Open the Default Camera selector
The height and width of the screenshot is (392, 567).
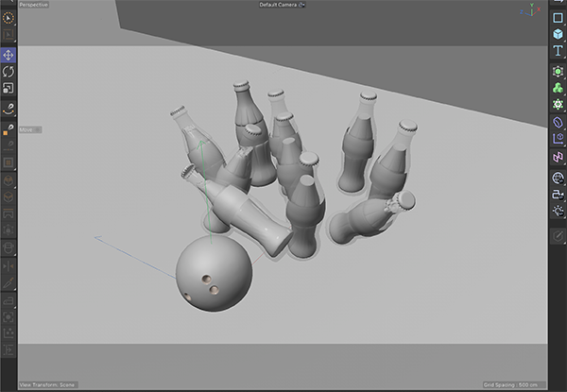pyautogui.click(x=282, y=5)
